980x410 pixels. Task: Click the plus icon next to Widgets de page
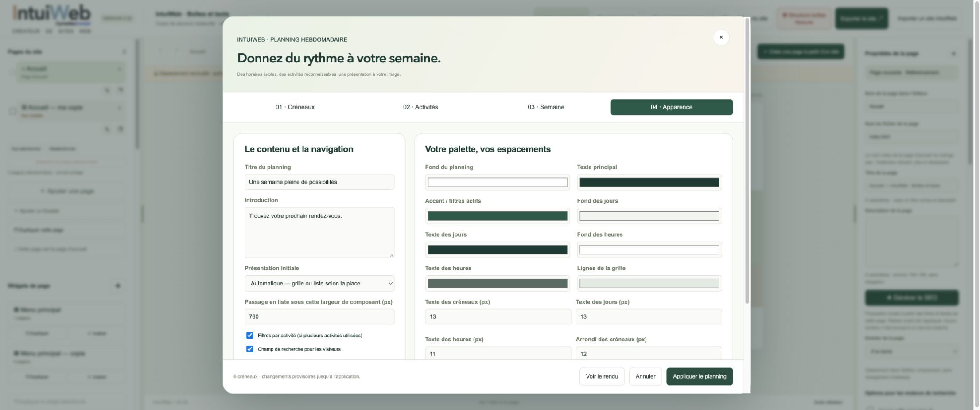(117, 286)
